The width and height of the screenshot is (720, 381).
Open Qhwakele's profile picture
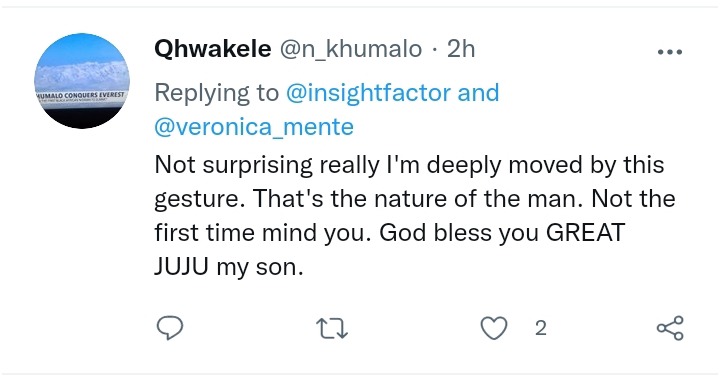82,81
